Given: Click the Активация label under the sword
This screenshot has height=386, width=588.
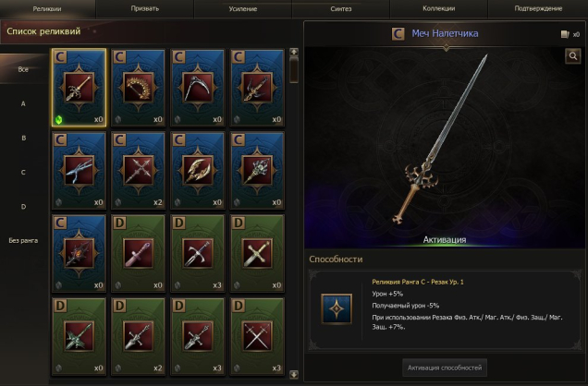Looking at the screenshot, I should click(445, 239).
